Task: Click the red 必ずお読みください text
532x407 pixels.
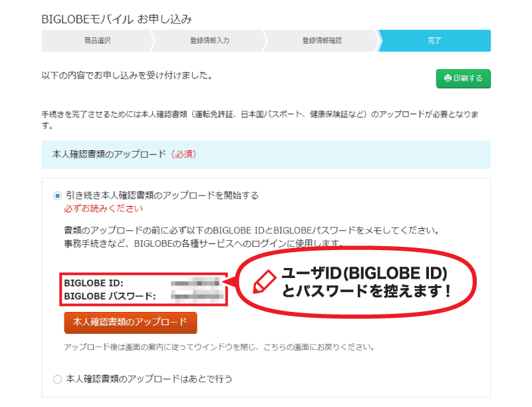Action: [102, 209]
